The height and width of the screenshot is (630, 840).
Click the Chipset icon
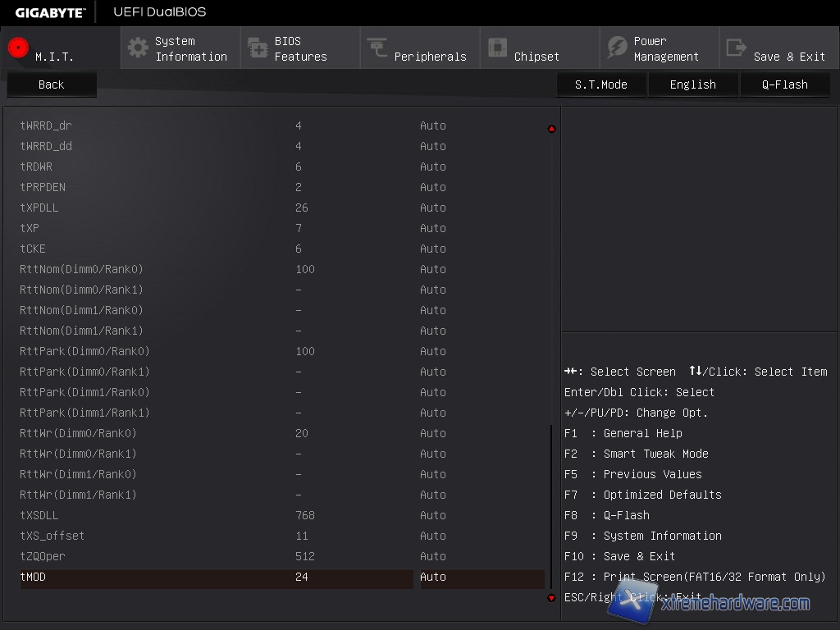(x=497, y=48)
